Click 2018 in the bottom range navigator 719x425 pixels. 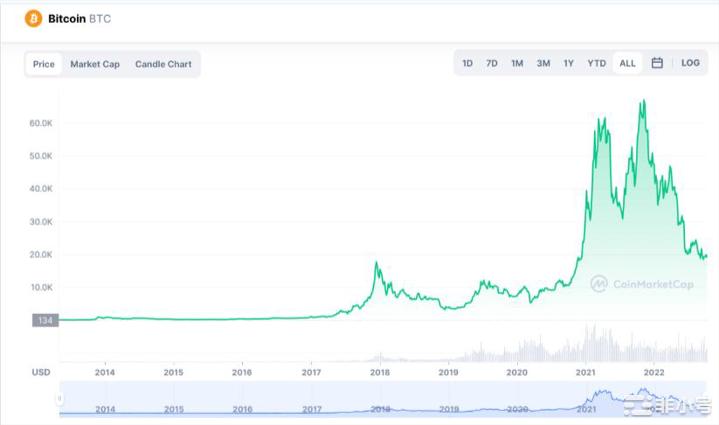coord(380,408)
